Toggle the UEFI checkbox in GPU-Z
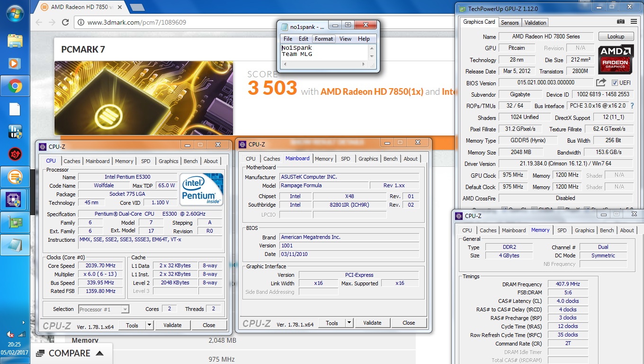This screenshot has height=364, width=644. click(x=615, y=83)
